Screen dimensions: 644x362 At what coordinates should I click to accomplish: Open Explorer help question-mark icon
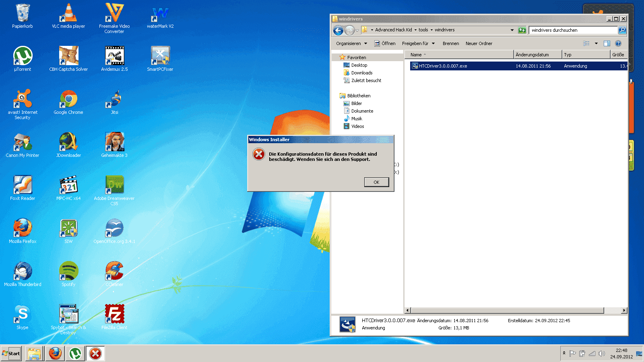pos(618,43)
